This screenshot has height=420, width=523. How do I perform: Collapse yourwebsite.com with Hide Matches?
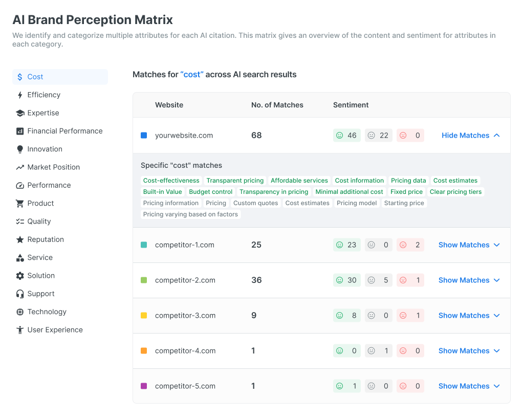pyautogui.click(x=470, y=136)
